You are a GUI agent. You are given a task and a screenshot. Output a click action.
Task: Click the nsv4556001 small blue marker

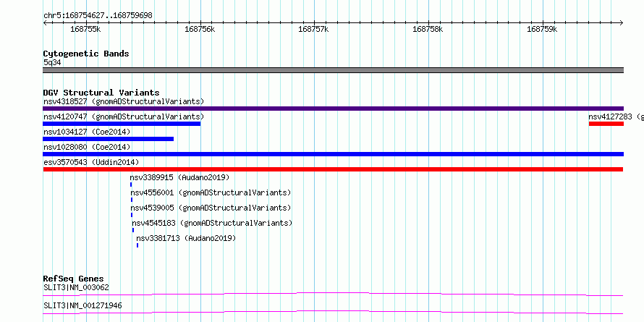point(132,200)
